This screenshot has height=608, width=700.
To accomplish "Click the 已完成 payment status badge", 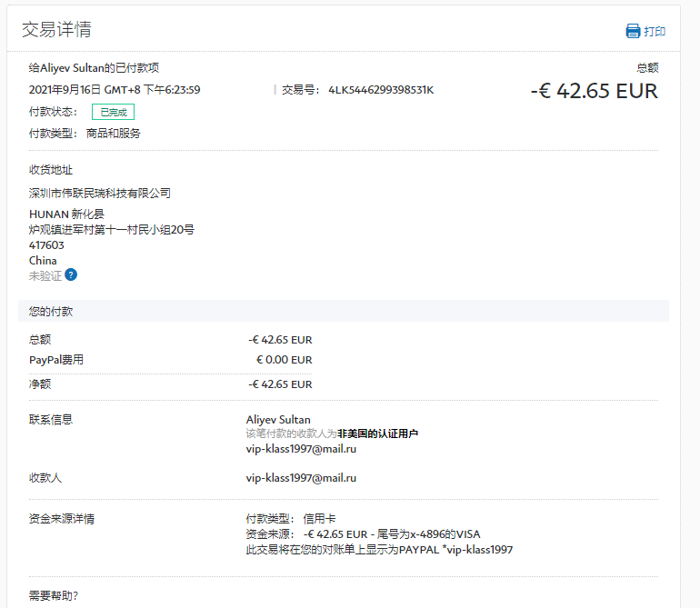I will 113,112.
